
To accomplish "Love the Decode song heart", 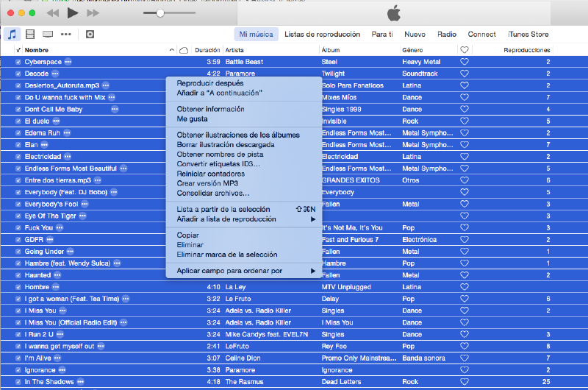I will [465, 74].
